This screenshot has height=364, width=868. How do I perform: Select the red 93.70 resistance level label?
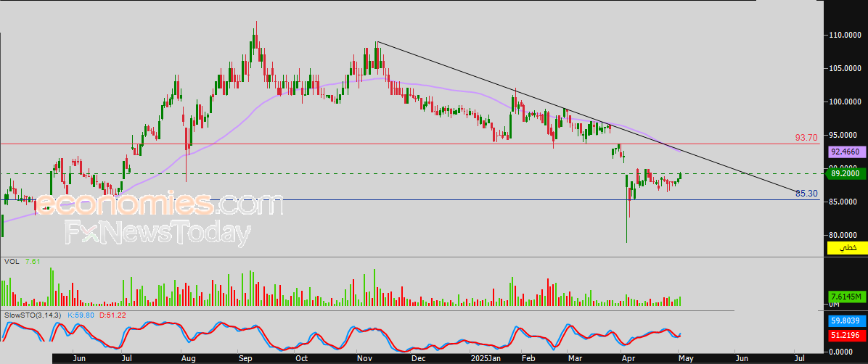(x=806, y=137)
